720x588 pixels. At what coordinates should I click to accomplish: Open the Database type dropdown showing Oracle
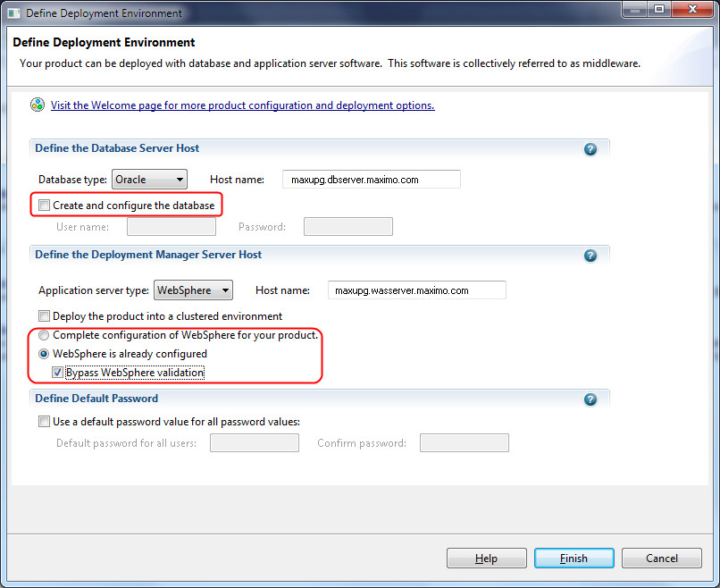coord(150,180)
